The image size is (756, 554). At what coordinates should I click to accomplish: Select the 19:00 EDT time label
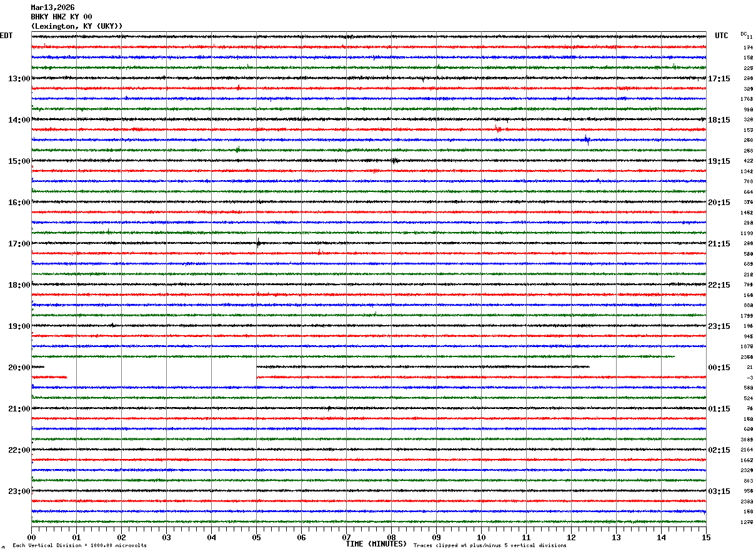pos(19,326)
